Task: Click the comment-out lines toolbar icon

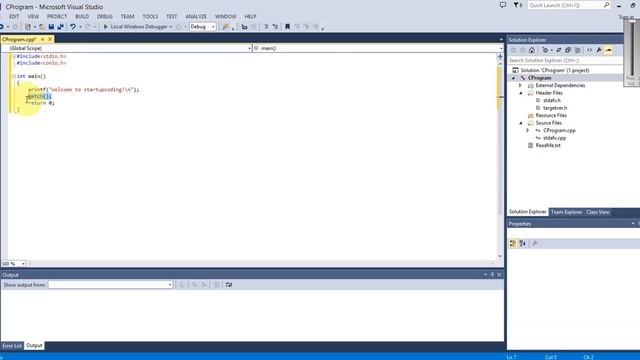Action: 266,27
